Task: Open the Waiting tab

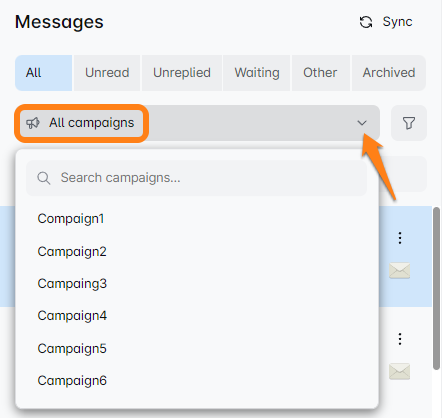Action: [x=257, y=73]
